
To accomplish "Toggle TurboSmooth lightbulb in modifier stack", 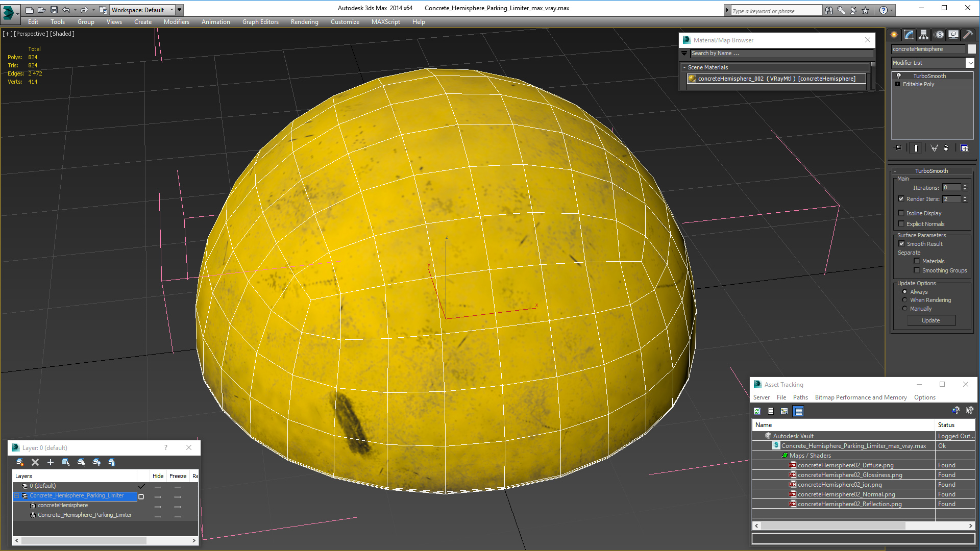I will [x=899, y=76].
